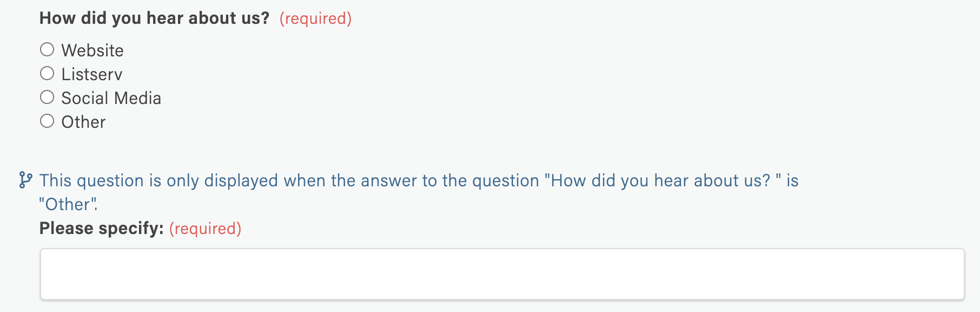Click the quoted "Other" text in the note

[67, 204]
